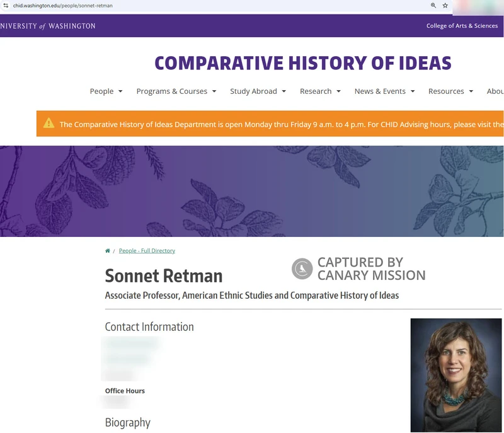Image resolution: width=504 pixels, height=433 pixels.
Task: Expand the People dropdown menu
Action: click(x=106, y=91)
